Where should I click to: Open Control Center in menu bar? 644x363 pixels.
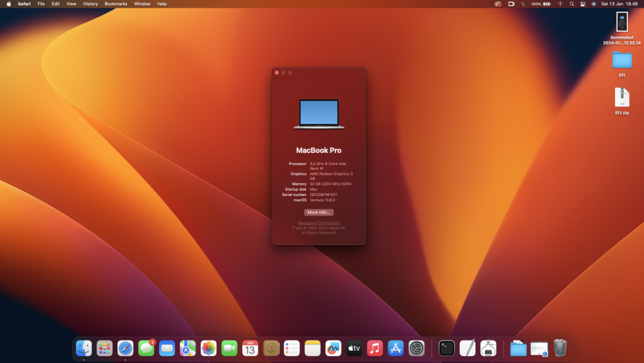(583, 4)
